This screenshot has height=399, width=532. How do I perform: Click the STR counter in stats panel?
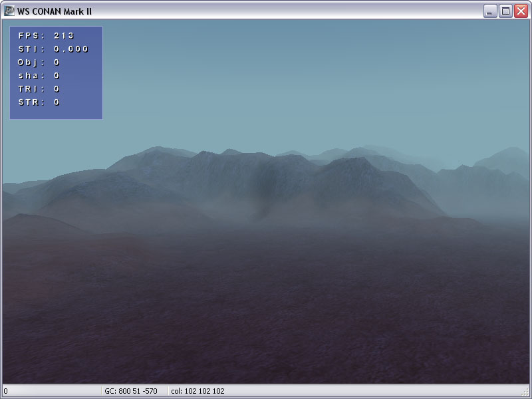coord(39,102)
